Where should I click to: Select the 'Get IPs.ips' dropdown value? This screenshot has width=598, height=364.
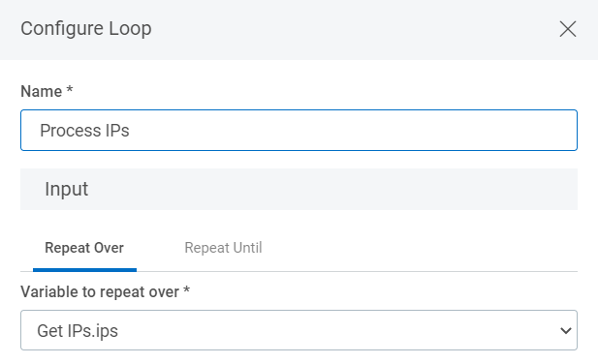78,330
